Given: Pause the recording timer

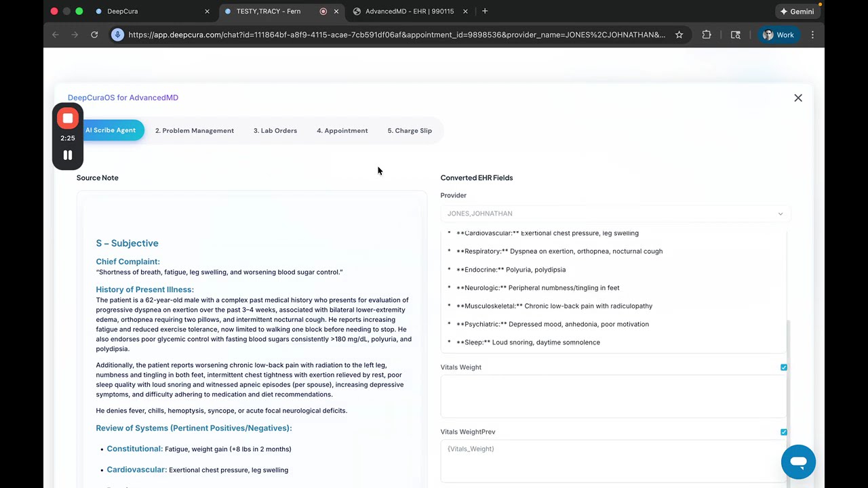Looking at the screenshot, I should tap(68, 155).
